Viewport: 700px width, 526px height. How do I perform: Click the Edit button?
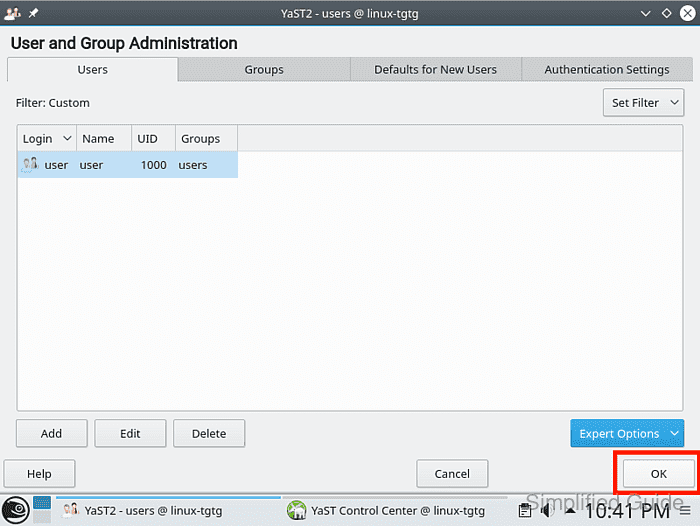pos(130,433)
